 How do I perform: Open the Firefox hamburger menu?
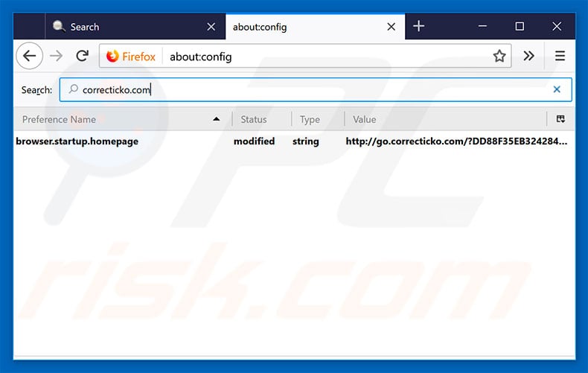pyautogui.click(x=560, y=57)
